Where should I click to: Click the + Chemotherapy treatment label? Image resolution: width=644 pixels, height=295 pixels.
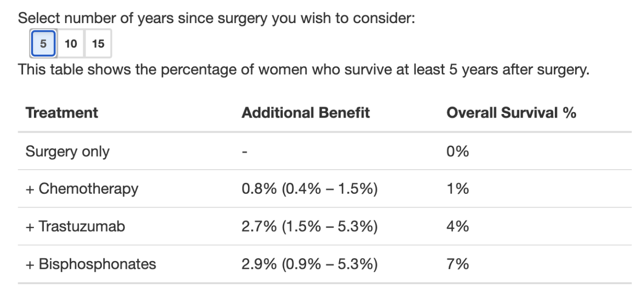tap(82, 188)
